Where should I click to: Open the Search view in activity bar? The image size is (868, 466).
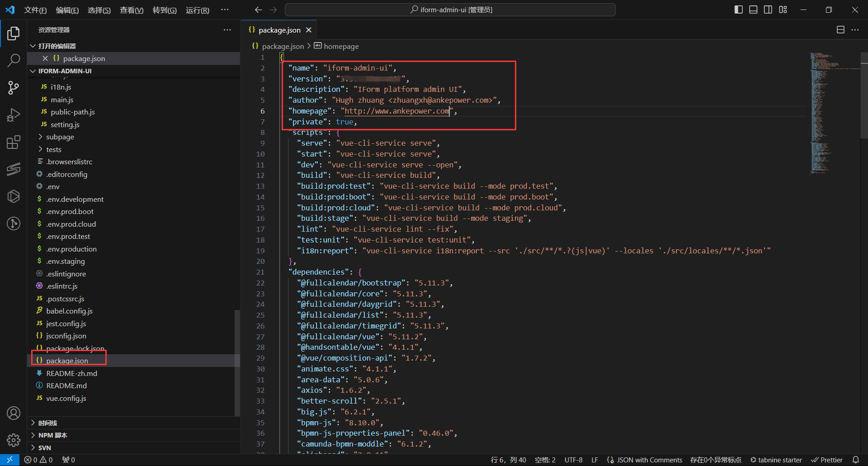pyautogui.click(x=14, y=60)
